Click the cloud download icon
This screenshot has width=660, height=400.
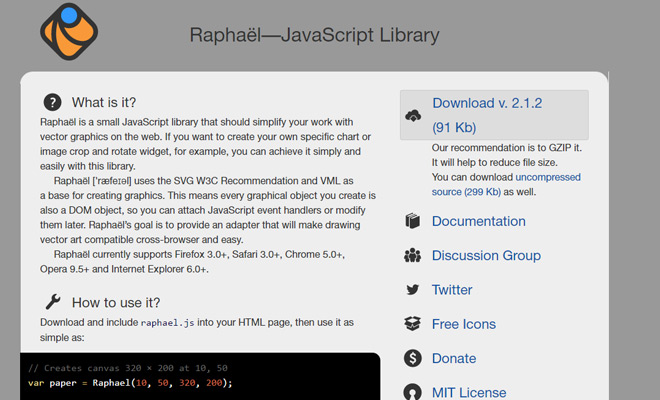click(413, 115)
